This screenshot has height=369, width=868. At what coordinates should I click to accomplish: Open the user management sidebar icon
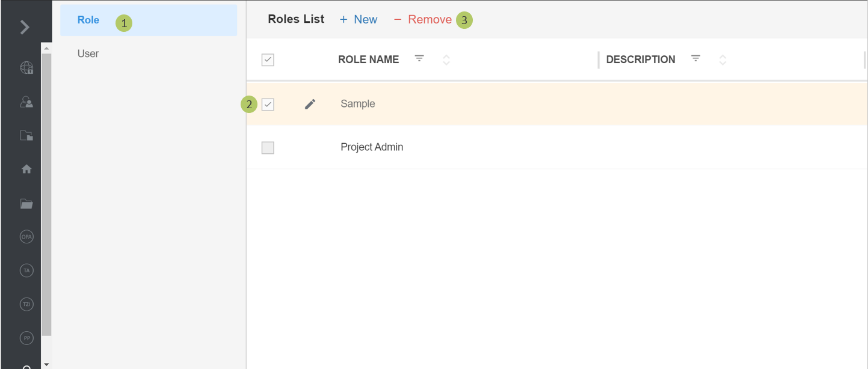[x=26, y=102]
